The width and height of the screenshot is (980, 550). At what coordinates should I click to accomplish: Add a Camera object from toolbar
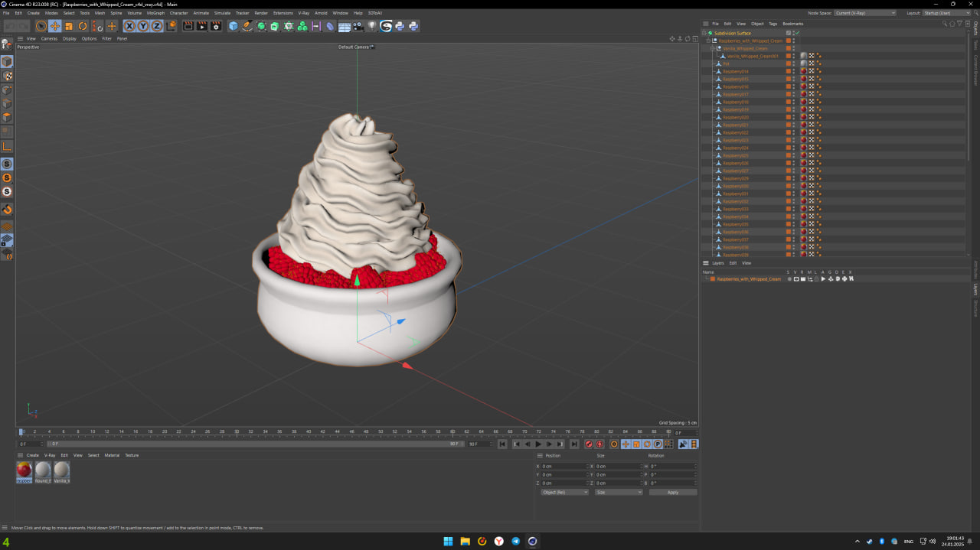coord(358,26)
